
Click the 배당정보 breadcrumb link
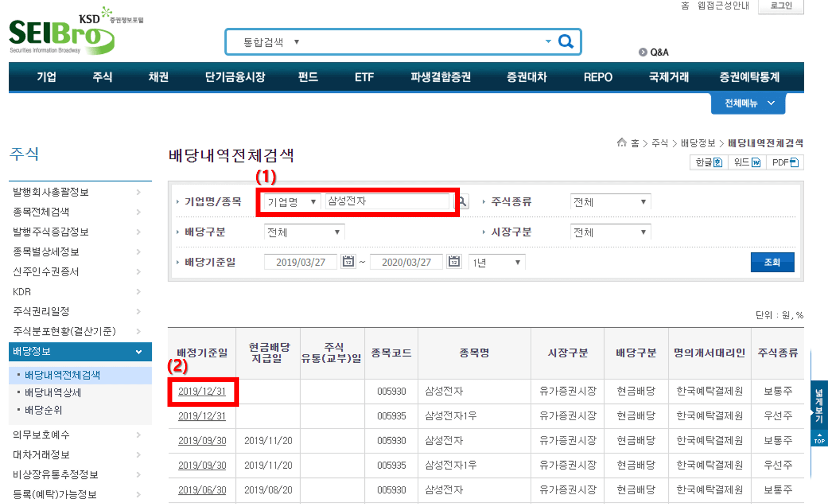point(698,143)
